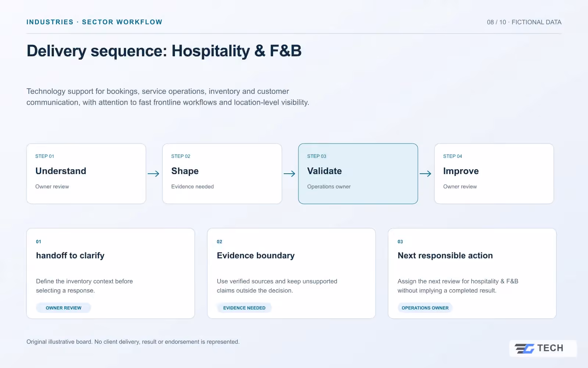
Task: Click the 'STEP 01' label
Action: (x=45, y=156)
